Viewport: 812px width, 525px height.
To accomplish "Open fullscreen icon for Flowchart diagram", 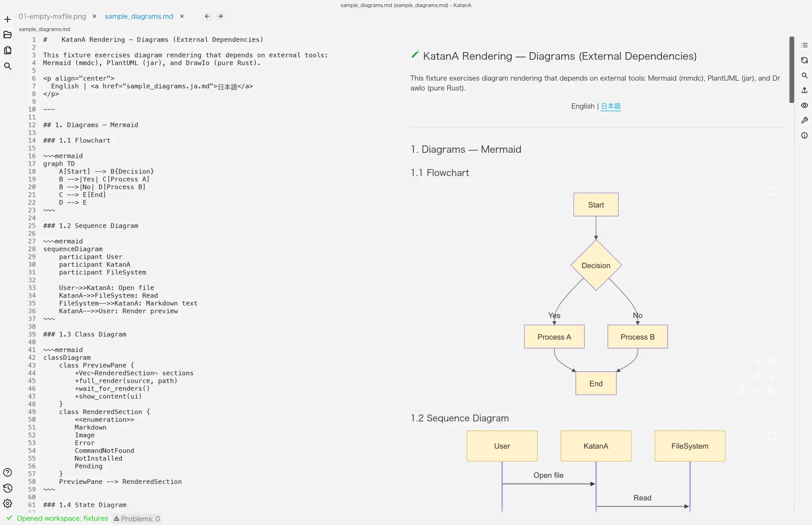I will (771, 191).
